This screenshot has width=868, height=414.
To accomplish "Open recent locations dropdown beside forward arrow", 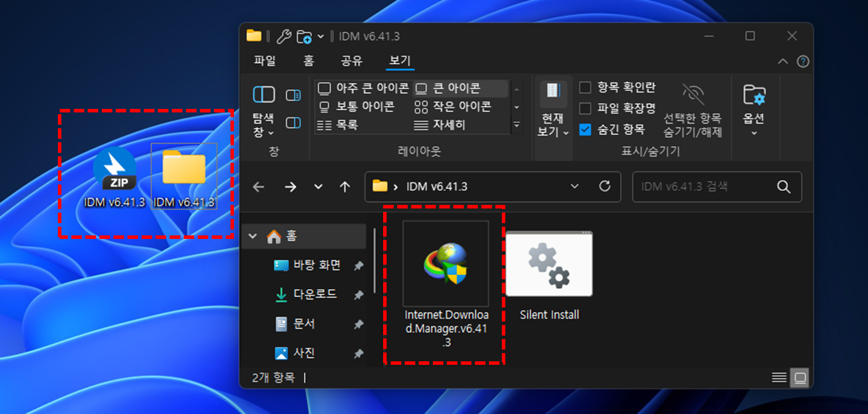I will tap(318, 187).
